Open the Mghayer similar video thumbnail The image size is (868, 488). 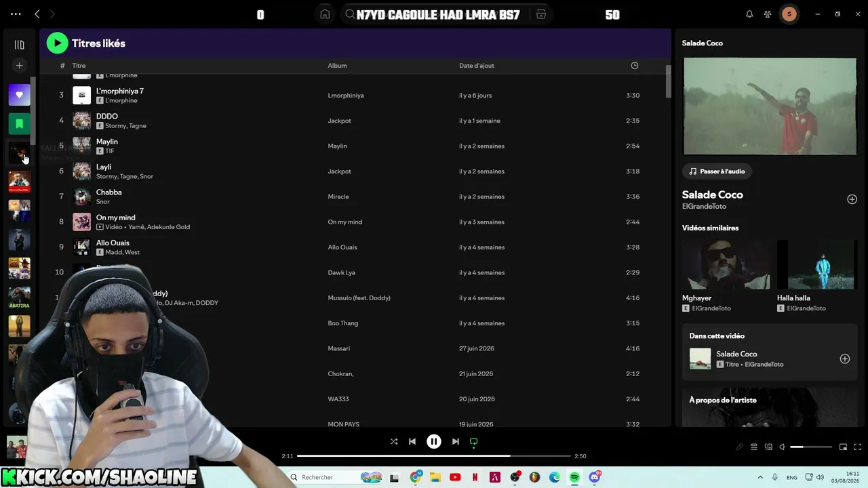[726, 264]
